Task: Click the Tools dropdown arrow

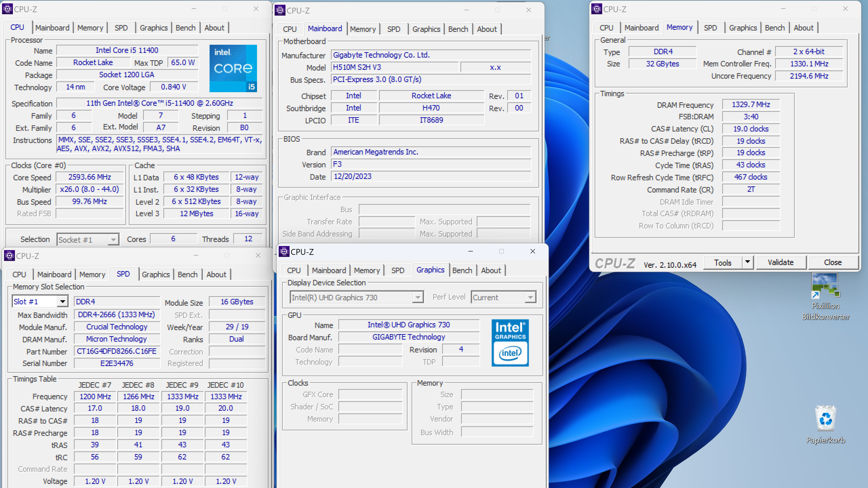Action: pos(747,262)
